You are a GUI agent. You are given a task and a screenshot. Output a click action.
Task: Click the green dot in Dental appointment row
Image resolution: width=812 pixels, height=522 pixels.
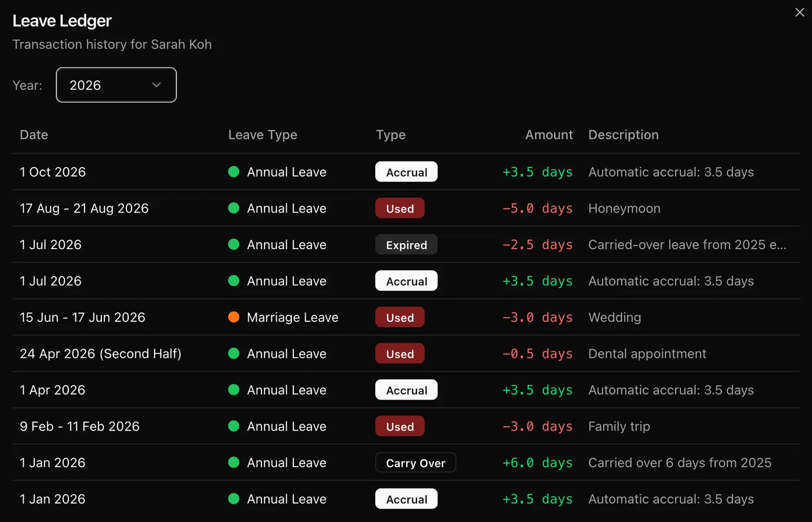(x=234, y=354)
